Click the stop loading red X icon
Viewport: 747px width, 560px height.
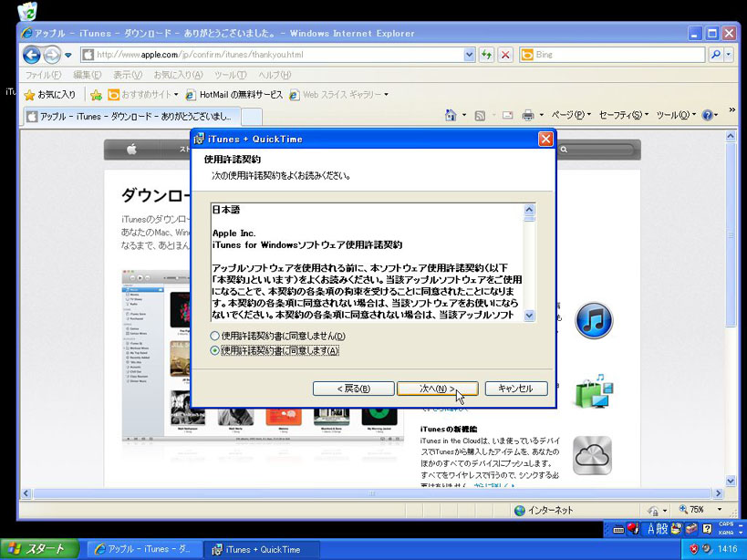point(504,55)
